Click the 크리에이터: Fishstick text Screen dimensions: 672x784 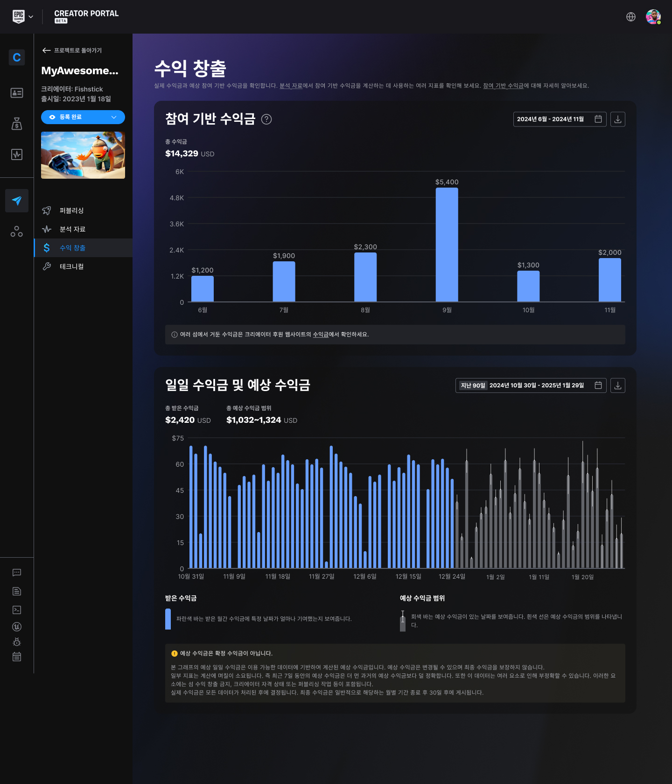pyautogui.click(x=72, y=89)
